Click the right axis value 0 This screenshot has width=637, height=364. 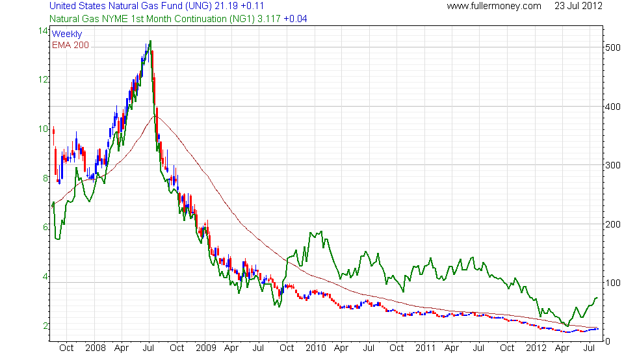[608, 342]
